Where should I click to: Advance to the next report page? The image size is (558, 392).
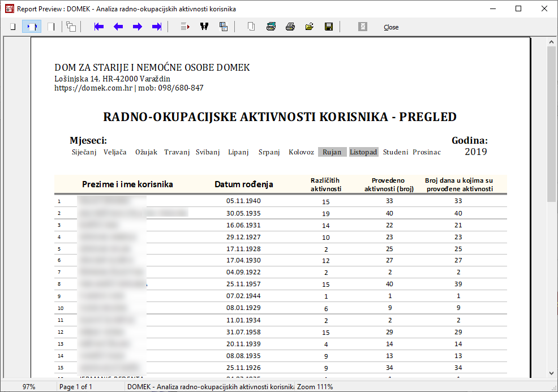coord(138,27)
